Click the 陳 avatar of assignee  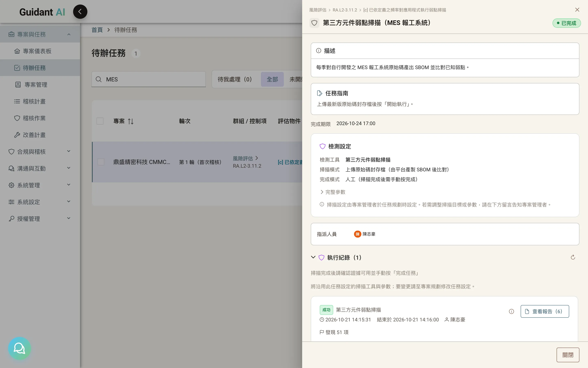(x=357, y=234)
